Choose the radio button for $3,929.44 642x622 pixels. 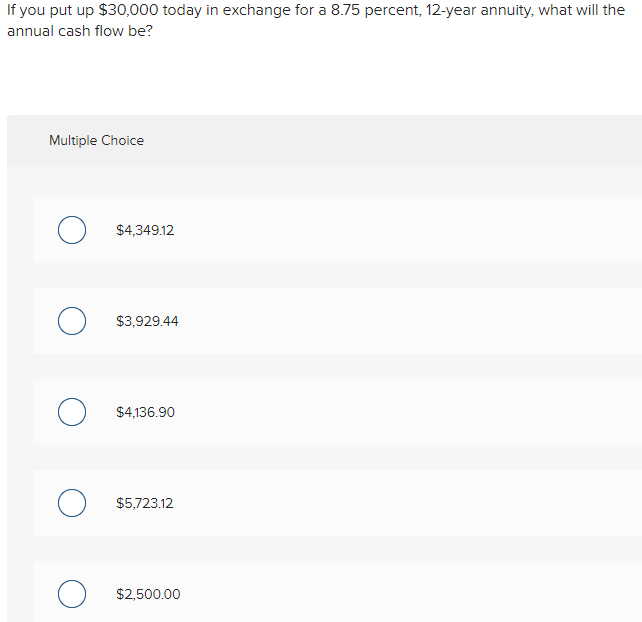[x=71, y=321]
